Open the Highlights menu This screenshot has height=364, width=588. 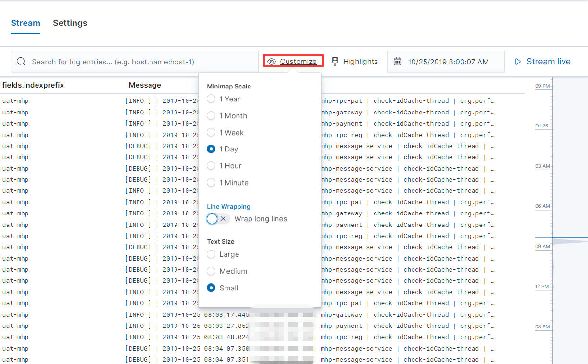click(355, 62)
